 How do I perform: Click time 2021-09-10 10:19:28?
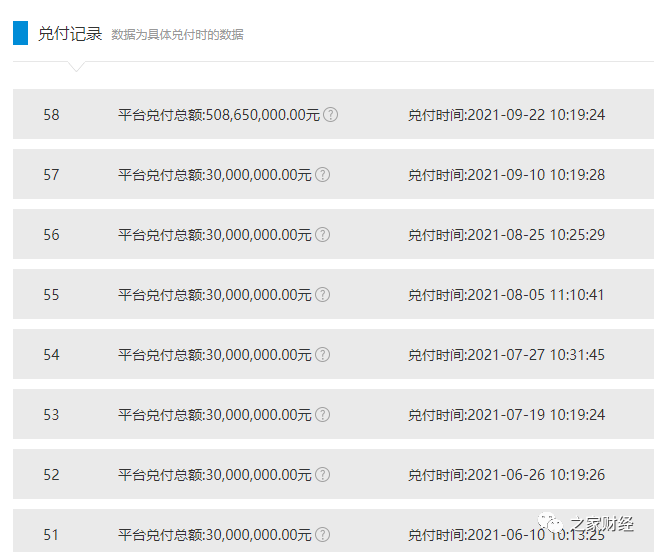point(536,175)
